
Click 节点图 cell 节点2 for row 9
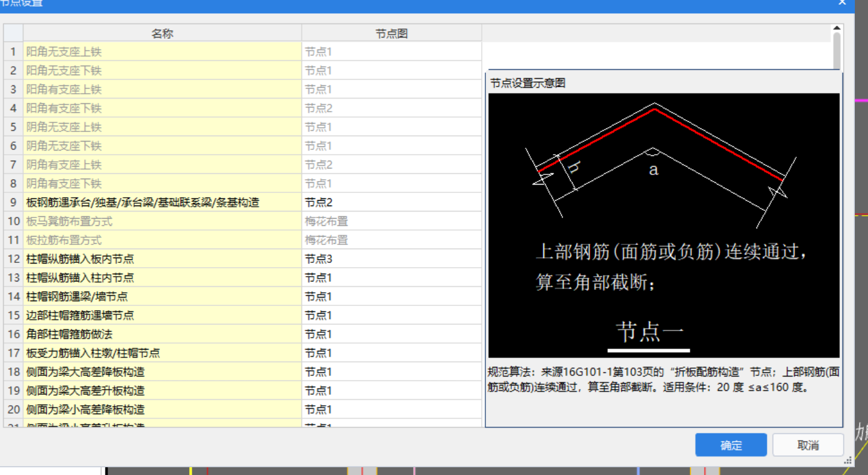(392, 203)
